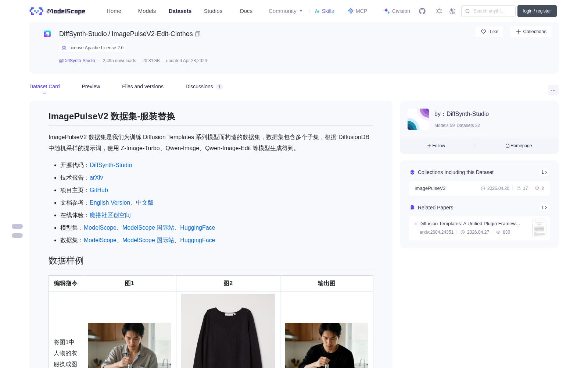Screen dimensions: 588x368
Task: Open the 魔搭社区创空间 demo link
Action: pos(110,215)
